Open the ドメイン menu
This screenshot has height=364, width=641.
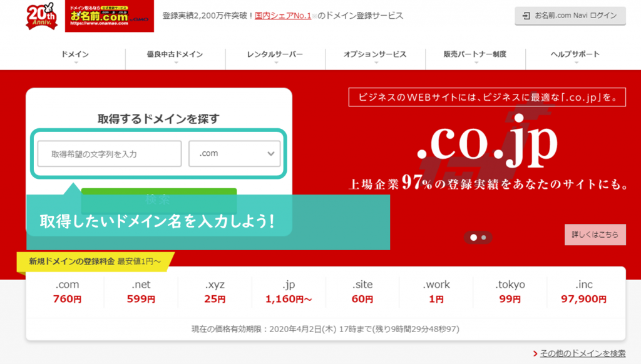[75, 54]
